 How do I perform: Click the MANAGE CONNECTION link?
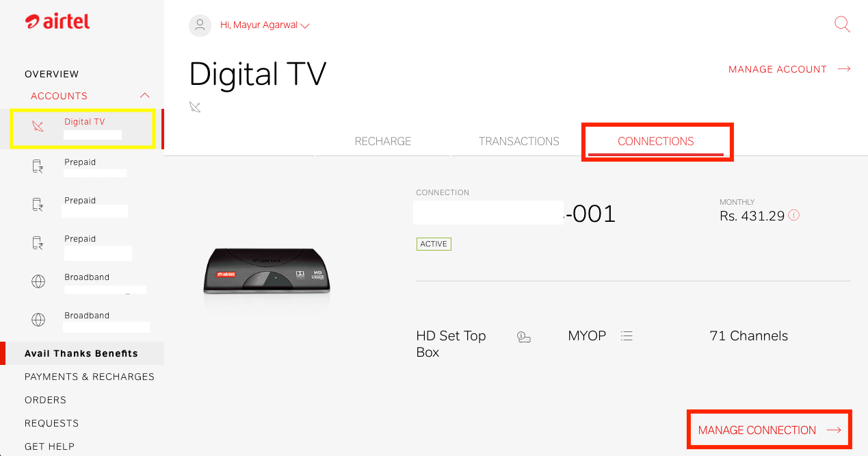[x=770, y=430]
